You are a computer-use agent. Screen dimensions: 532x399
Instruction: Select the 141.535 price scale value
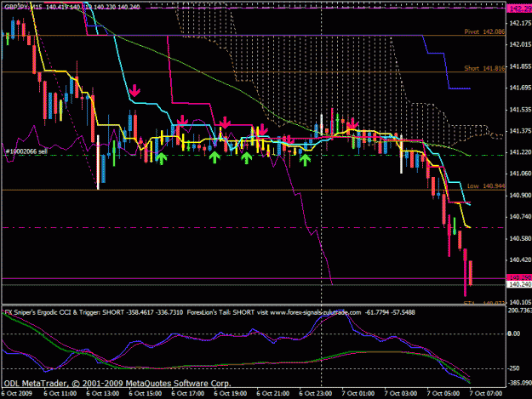pos(520,110)
